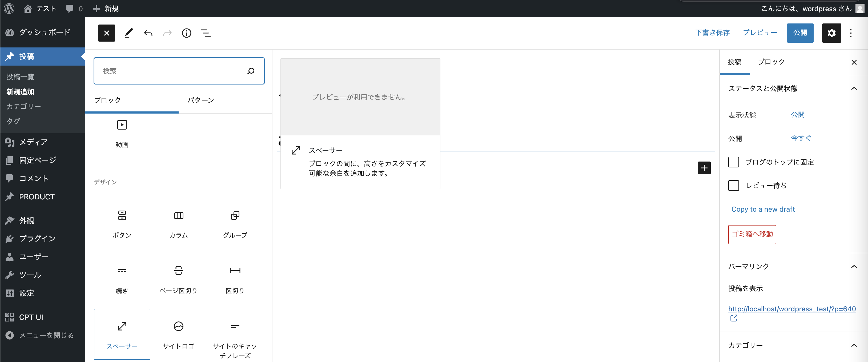Close the settings sidebar panel
Image resolution: width=868 pixels, height=362 pixels.
pos(854,62)
